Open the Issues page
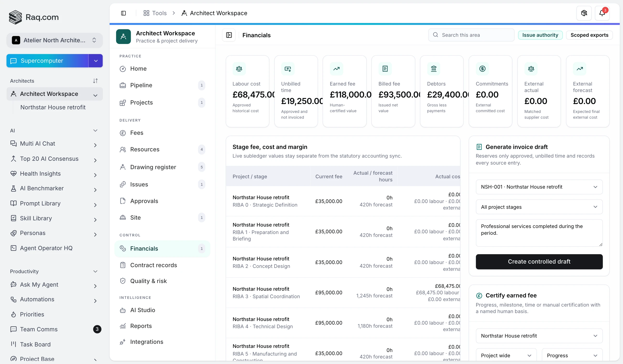 [x=162, y=184]
